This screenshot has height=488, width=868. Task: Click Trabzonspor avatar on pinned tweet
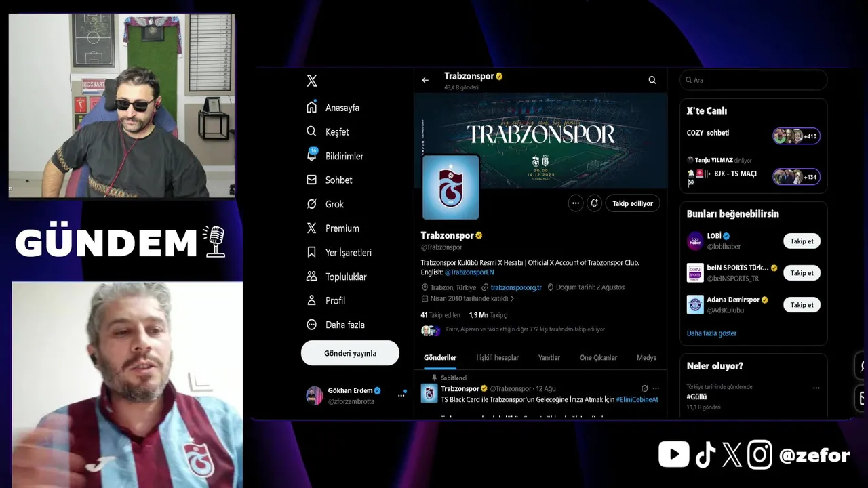click(x=429, y=393)
